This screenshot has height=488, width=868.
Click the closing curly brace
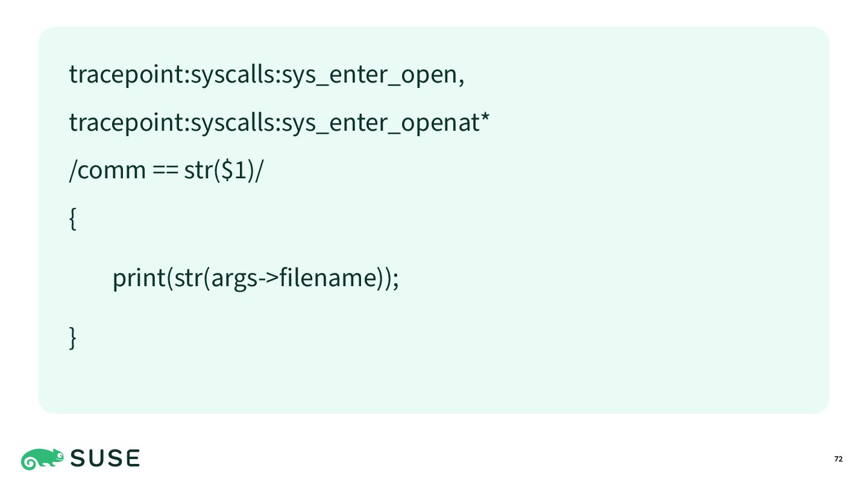(x=73, y=337)
